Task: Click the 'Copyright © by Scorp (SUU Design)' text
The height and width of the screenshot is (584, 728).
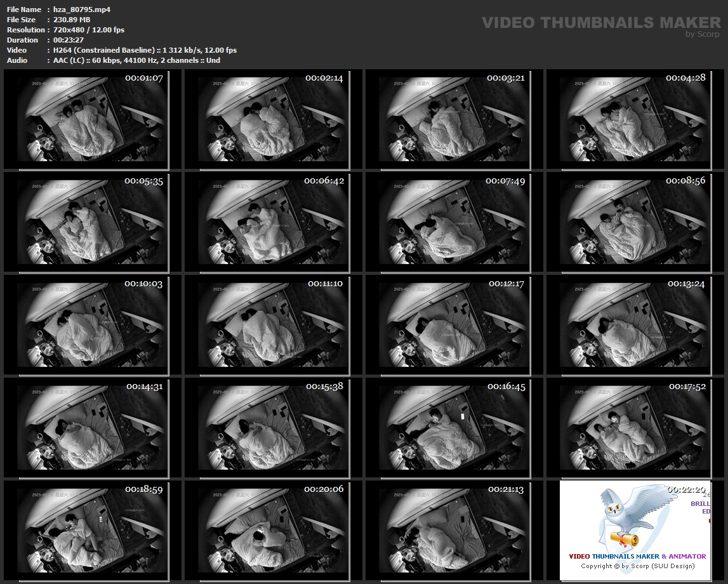Action: point(637,566)
